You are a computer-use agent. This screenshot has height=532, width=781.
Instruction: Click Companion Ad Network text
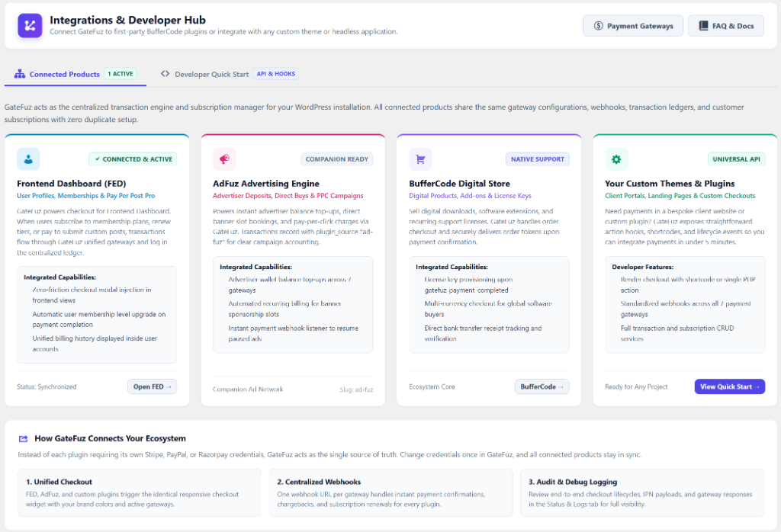(x=248, y=389)
